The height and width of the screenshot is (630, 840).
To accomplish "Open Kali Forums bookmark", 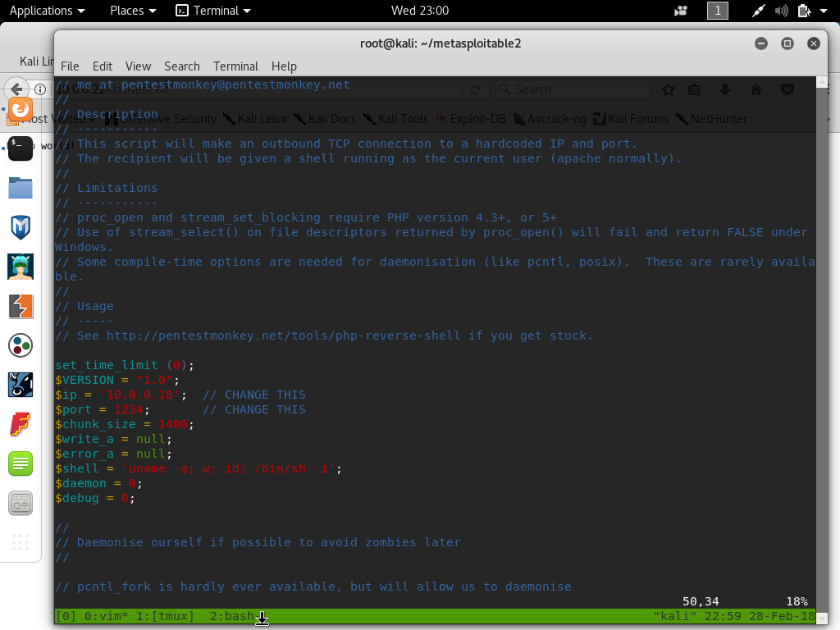I will coord(631,119).
